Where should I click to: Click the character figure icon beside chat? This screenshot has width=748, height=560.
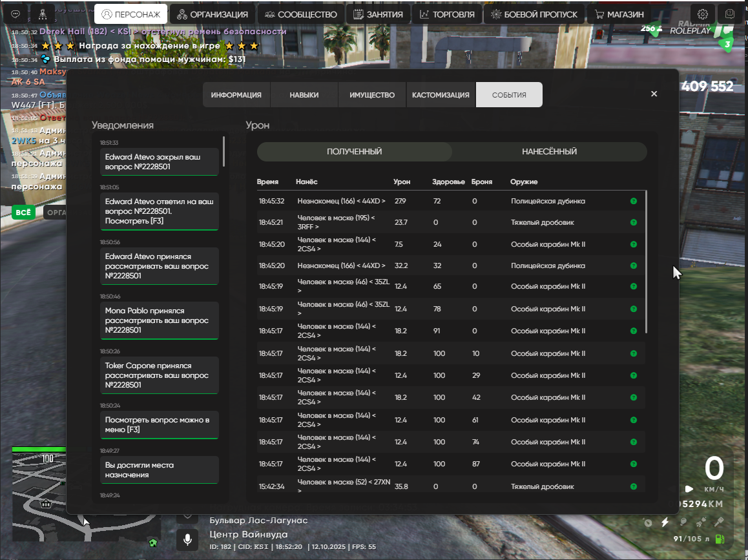(43, 14)
